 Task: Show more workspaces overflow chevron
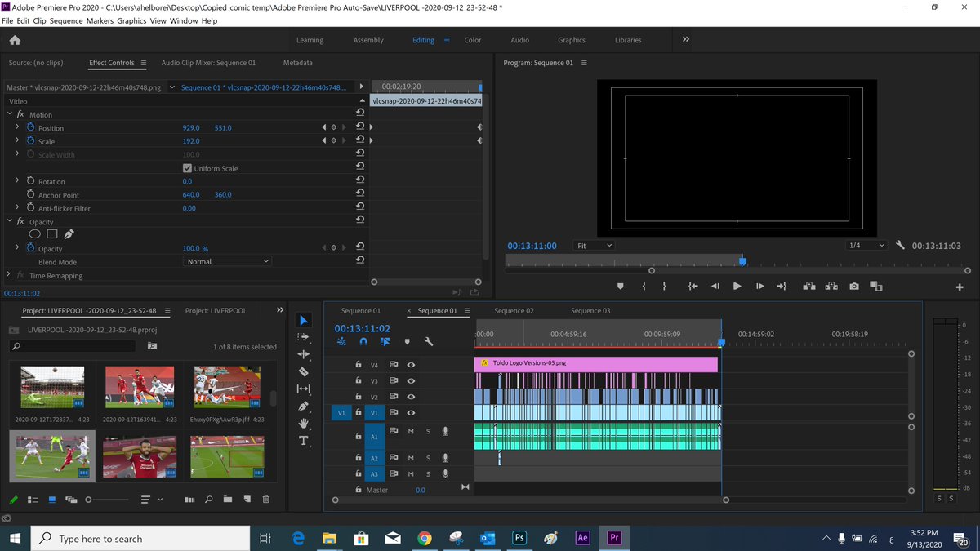click(686, 39)
